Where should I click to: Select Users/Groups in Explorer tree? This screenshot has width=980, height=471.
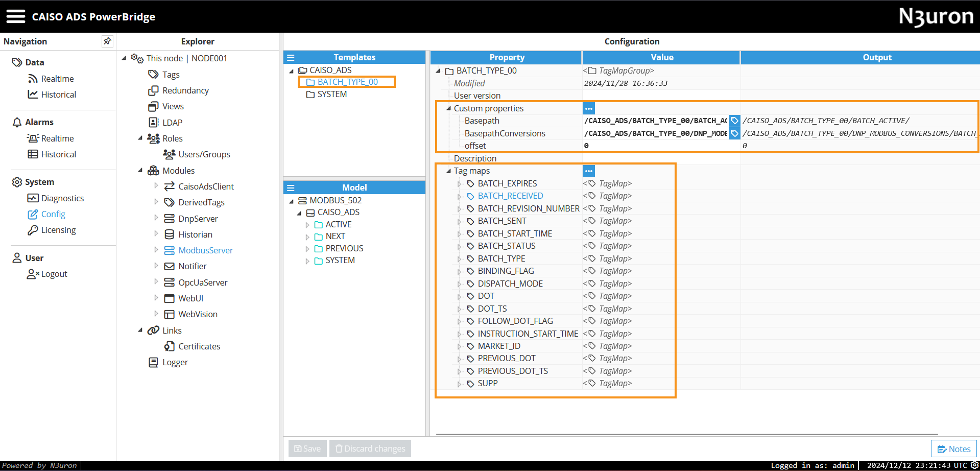(x=197, y=154)
